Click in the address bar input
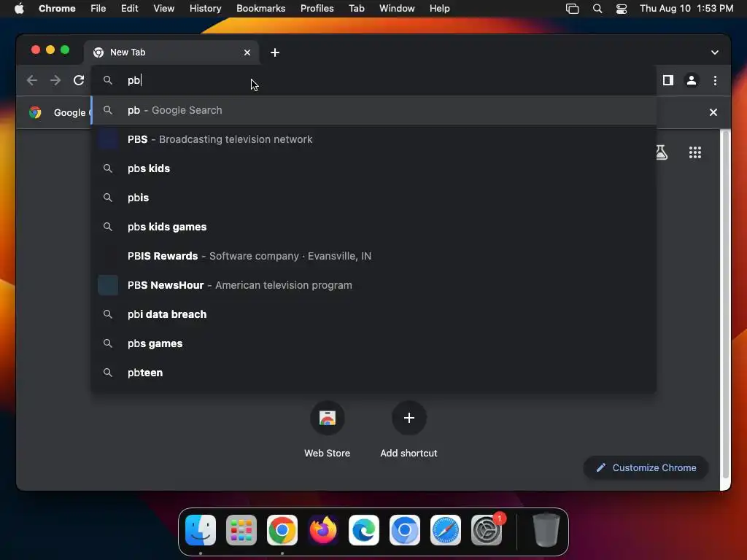Viewport: 747px width, 560px height. click(373, 80)
